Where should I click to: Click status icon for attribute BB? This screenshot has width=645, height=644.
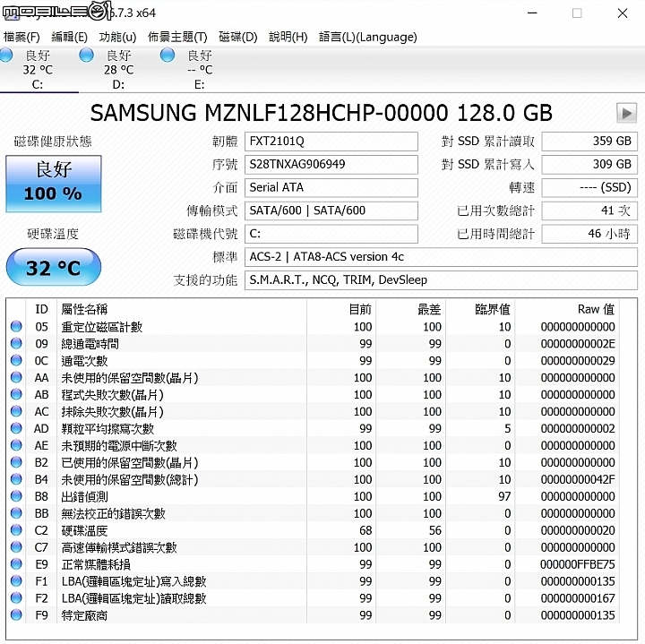(x=16, y=513)
